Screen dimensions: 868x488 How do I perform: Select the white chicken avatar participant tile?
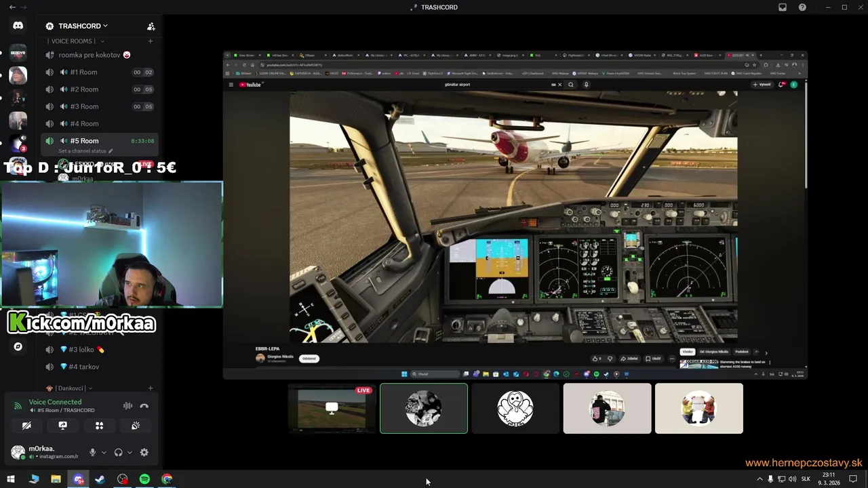pos(515,409)
